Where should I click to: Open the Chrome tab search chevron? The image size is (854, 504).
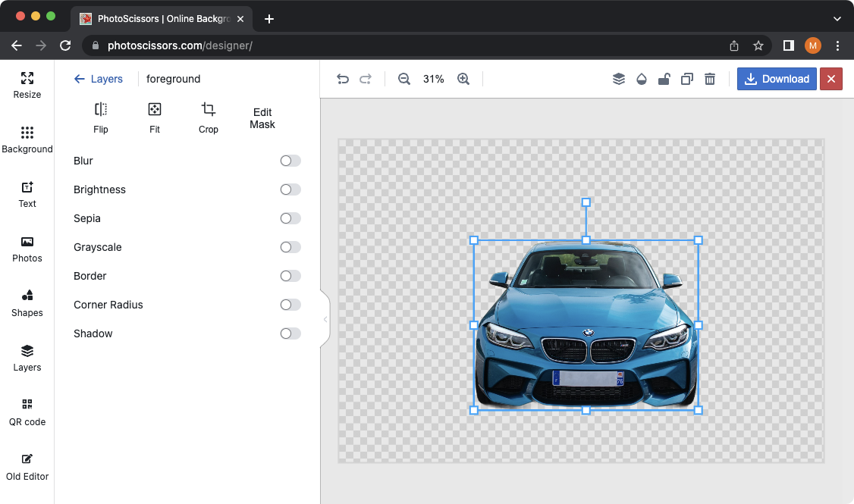coord(837,18)
